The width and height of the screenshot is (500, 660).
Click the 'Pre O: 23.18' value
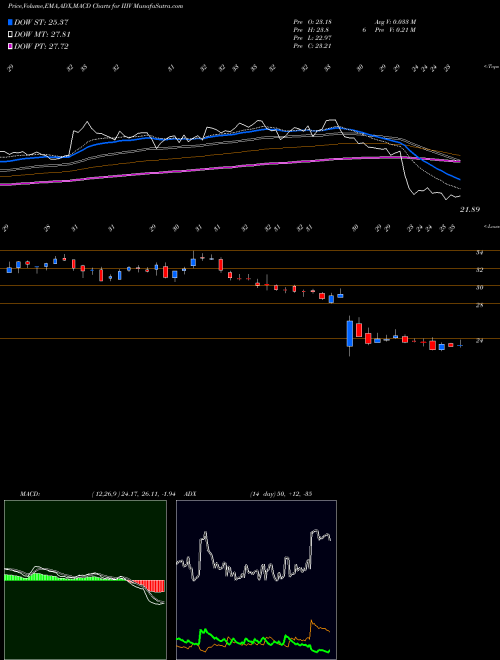[313, 22]
